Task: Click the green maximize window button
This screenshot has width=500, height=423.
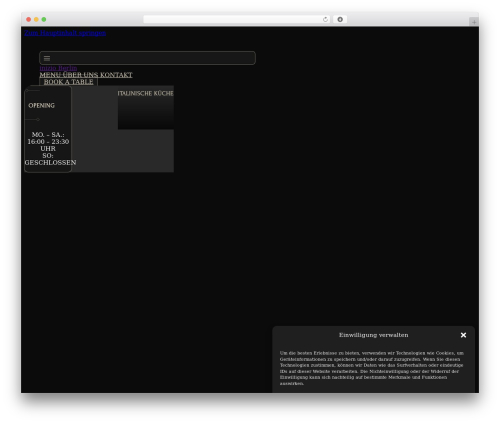Action: point(44,19)
